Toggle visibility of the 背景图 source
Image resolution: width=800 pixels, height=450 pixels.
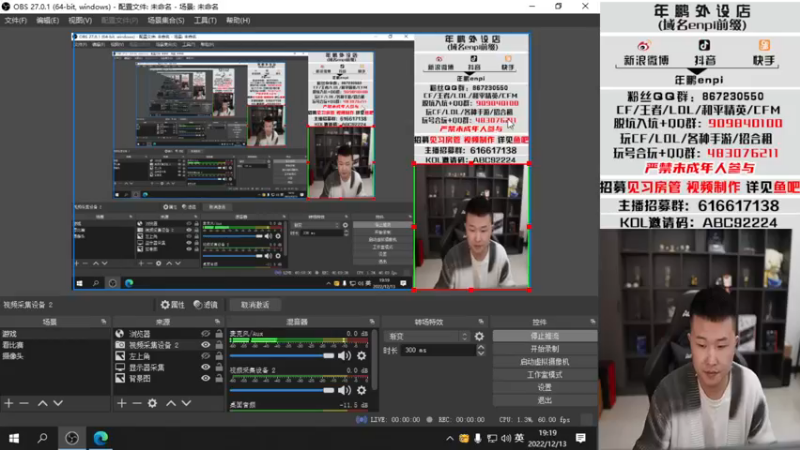206,379
